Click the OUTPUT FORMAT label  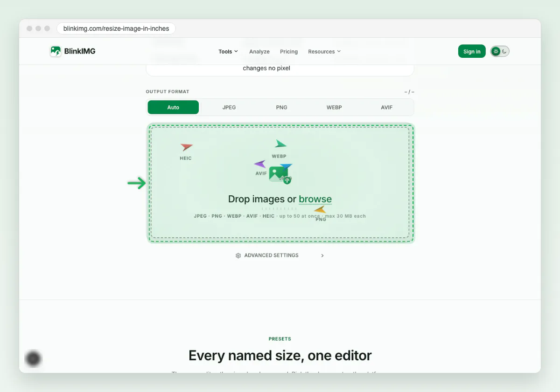click(x=168, y=92)
